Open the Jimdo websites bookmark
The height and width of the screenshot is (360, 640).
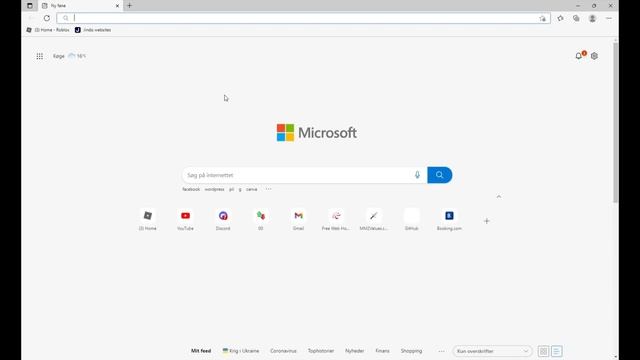point(93,30)
